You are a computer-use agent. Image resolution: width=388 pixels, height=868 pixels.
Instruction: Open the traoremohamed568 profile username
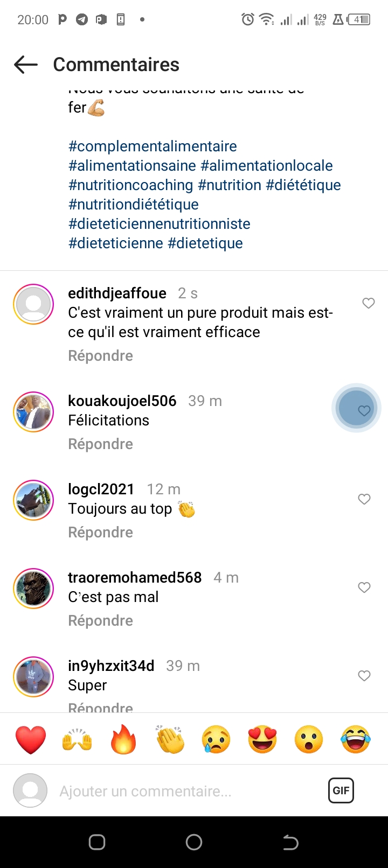coord(135,577)
